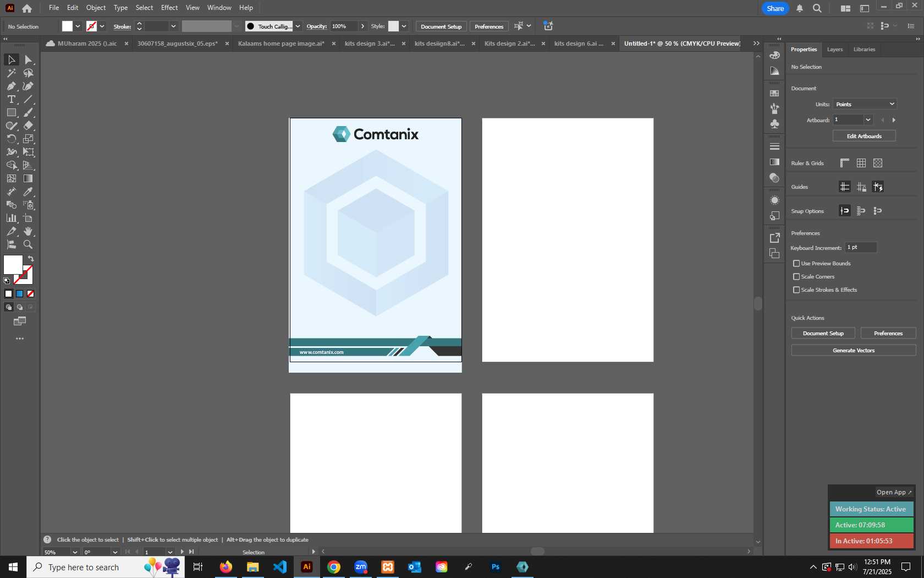Select the Line Segment tool

click(x=29, y=99)
